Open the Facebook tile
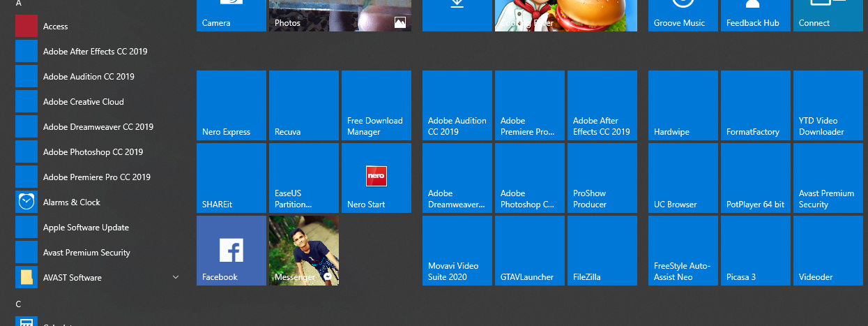Screen dimensions: 868x326 click(x=231, y=251)
